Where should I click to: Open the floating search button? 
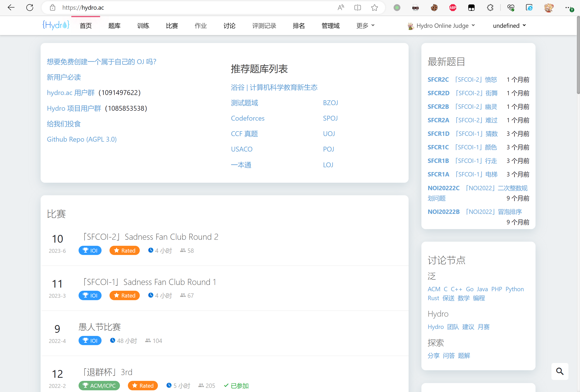tap(560, 371)
